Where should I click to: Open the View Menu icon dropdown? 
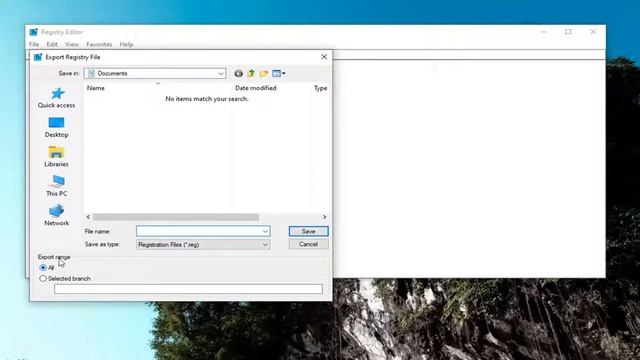(x=279, y=73)
